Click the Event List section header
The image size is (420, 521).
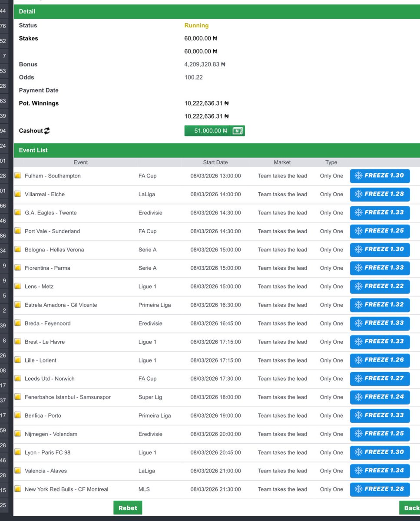point(217,150)
